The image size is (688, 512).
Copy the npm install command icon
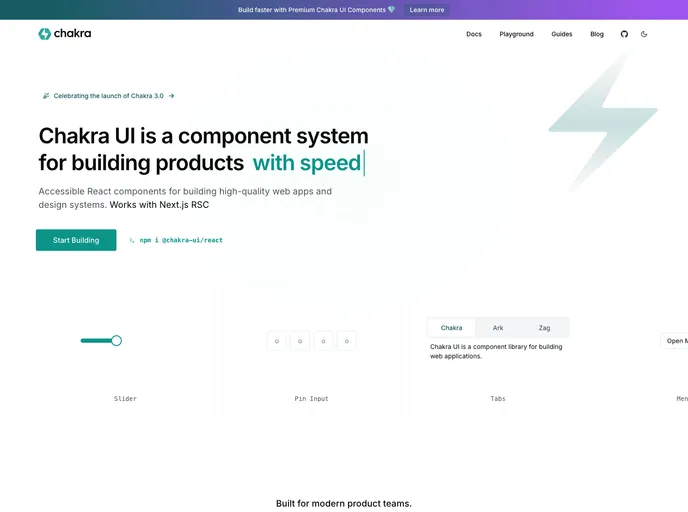click(132, 240)
